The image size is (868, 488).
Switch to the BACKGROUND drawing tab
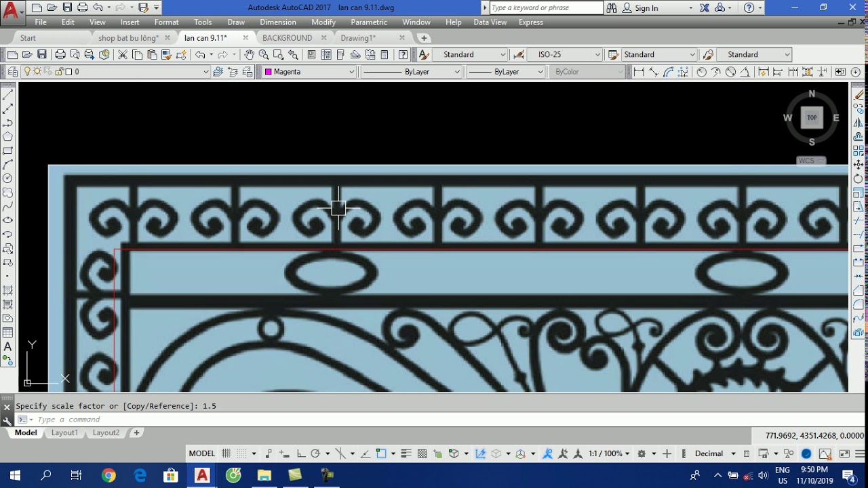(288, 38)
